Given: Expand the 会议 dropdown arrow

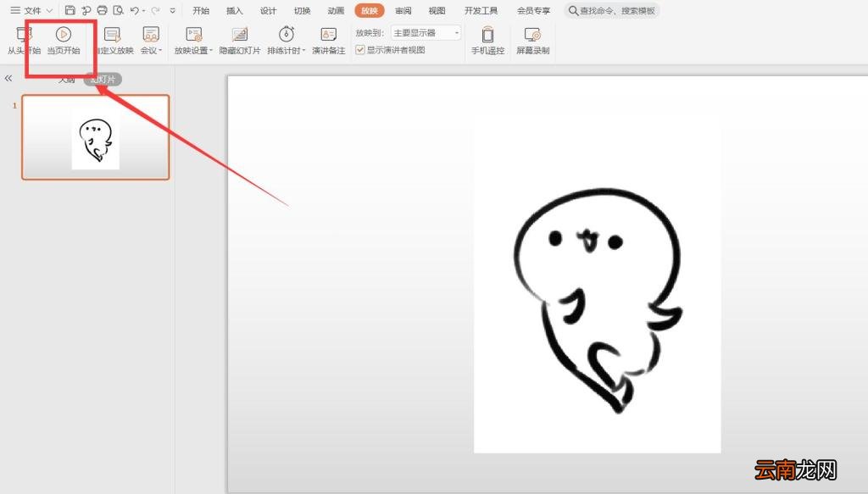Looking at the screenshot, I should pos(160,50).
